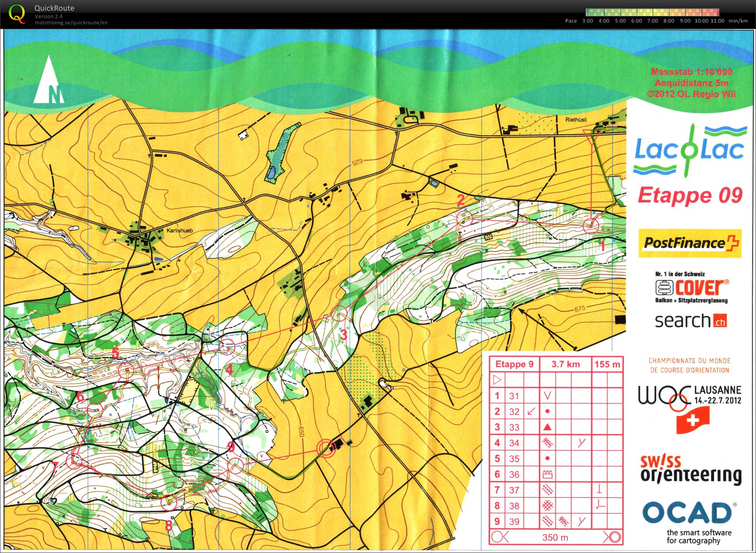
Task: Click the search.ch logo
Action: tap(690, 321)
